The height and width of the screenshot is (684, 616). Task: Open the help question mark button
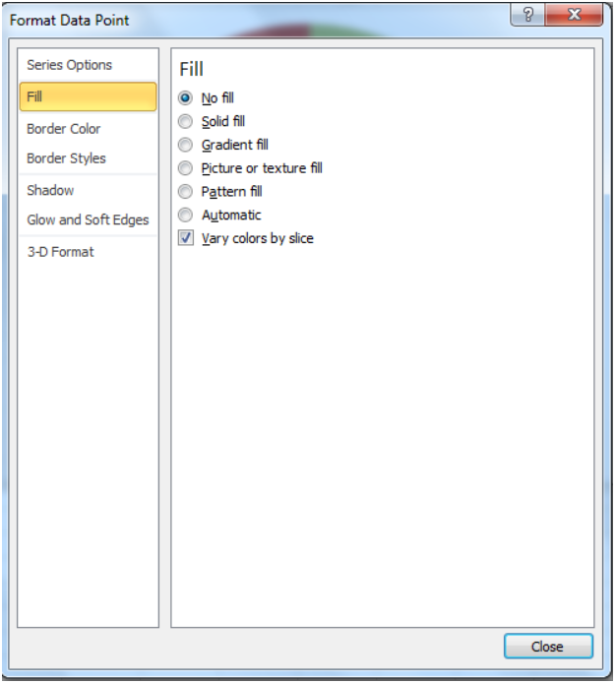pos(527,16)
